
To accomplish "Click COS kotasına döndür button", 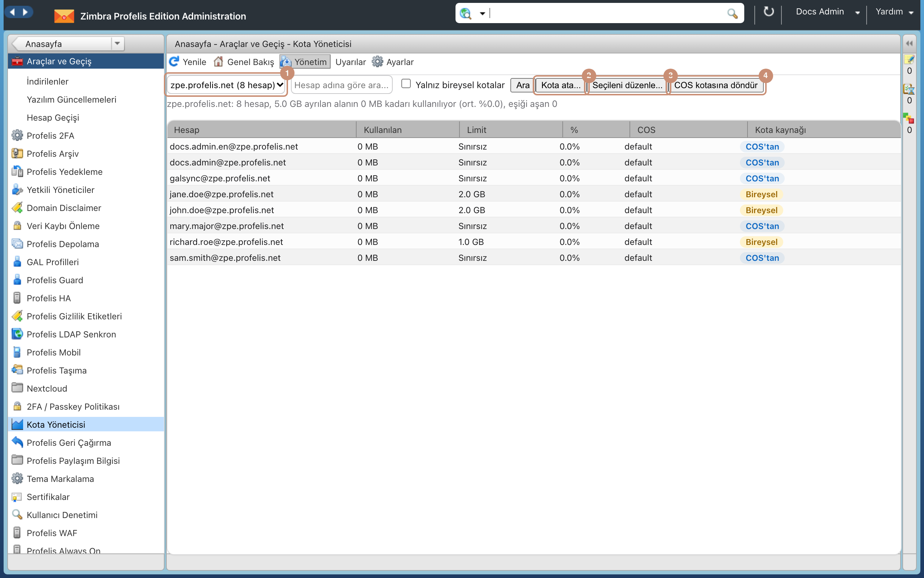I will coord(715,85).
